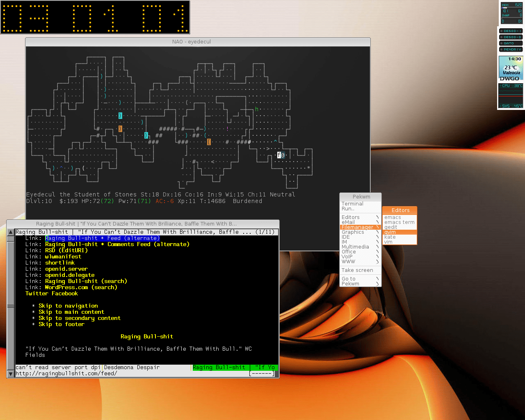The height and width of the screenshot is (420, 525).
Task: Click the feed URL in the browser status line
Action: coord(66,374)
